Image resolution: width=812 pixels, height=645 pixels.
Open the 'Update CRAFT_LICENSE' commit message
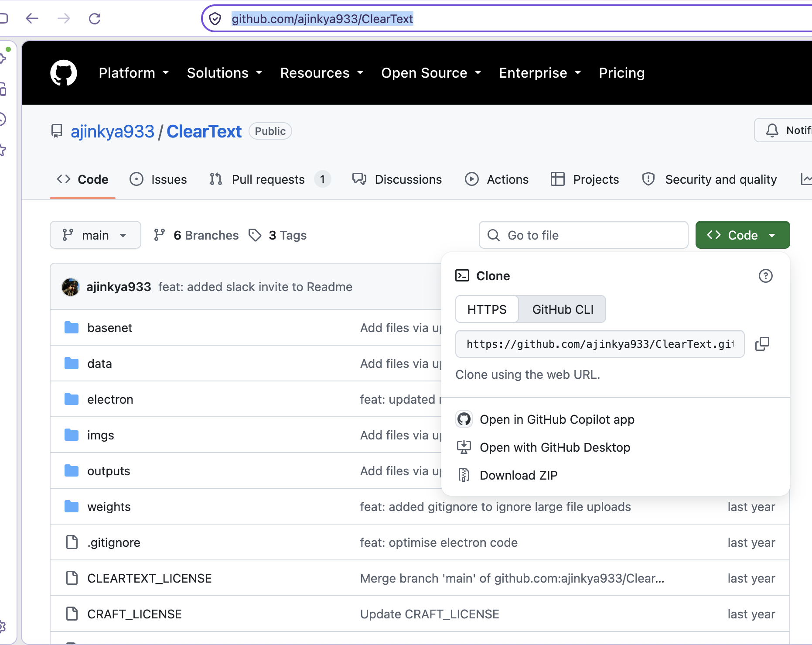(430, 614)
